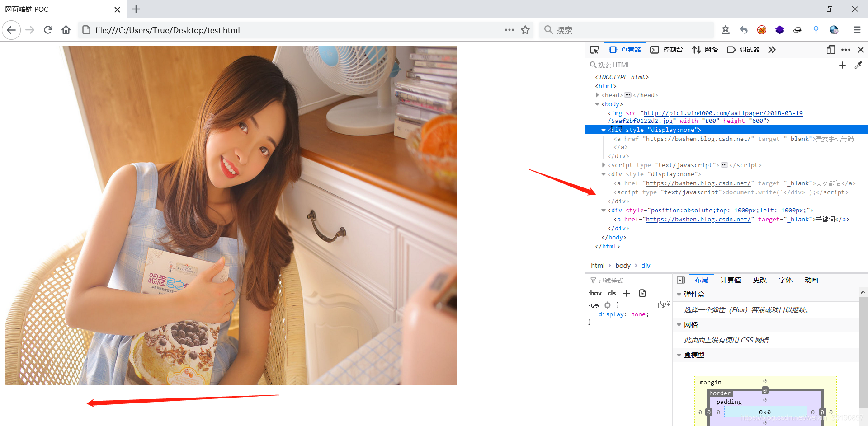Screen dimensions: 868x426
Task: Add a new style rule
Action: (x=627, y=293)
